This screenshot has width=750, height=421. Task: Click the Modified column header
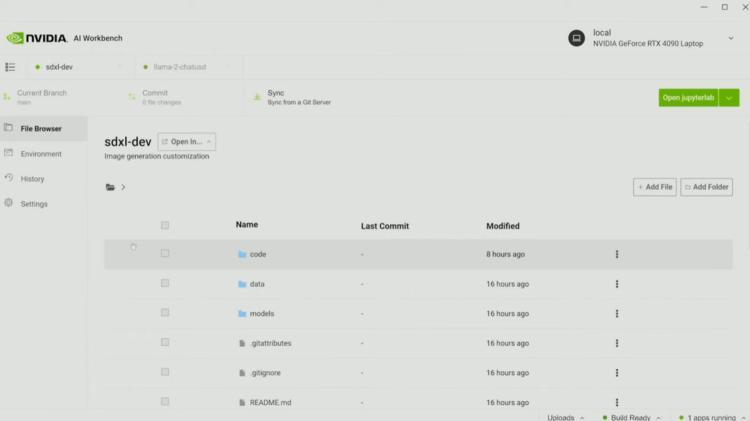coord(503,226)
